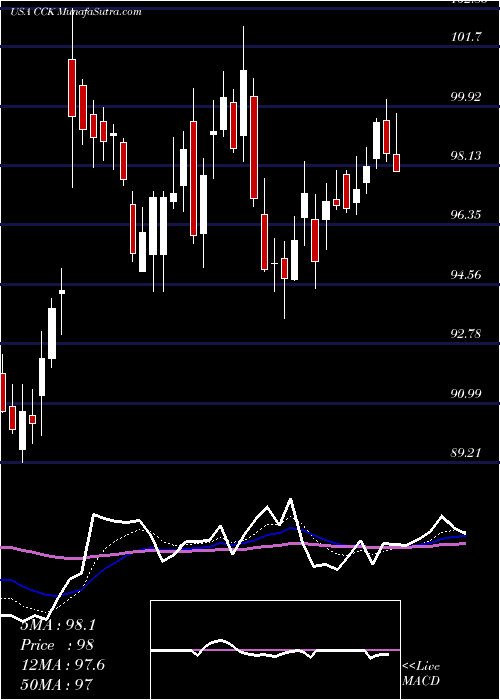Click the 94.56 price axis label
500x700 pixels.
click(x=466, y=274)
